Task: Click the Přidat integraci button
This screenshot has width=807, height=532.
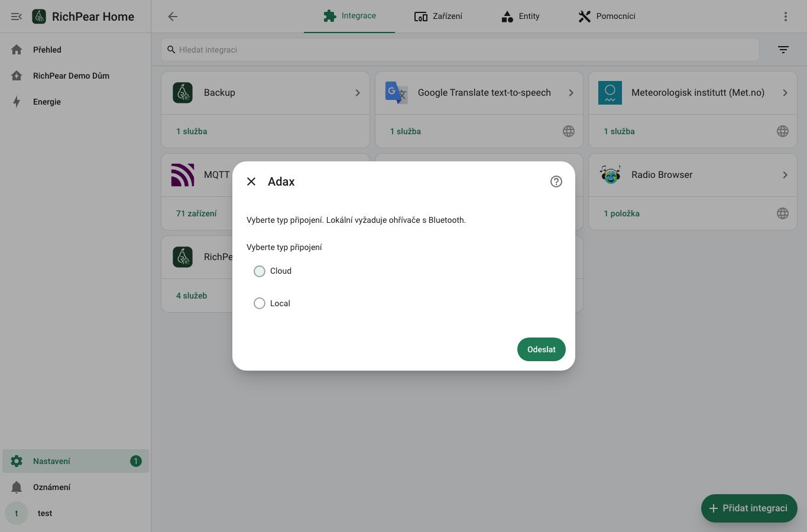Action: tap(749, 508)
